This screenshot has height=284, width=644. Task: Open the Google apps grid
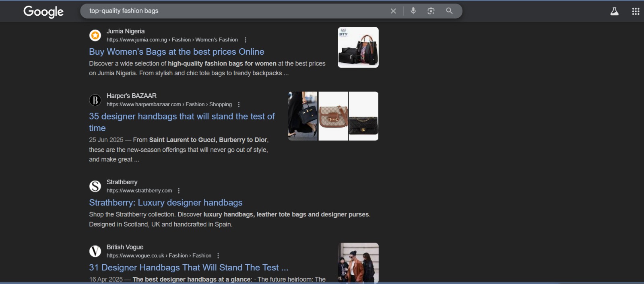pyautogui.click(x=636, y=11)
